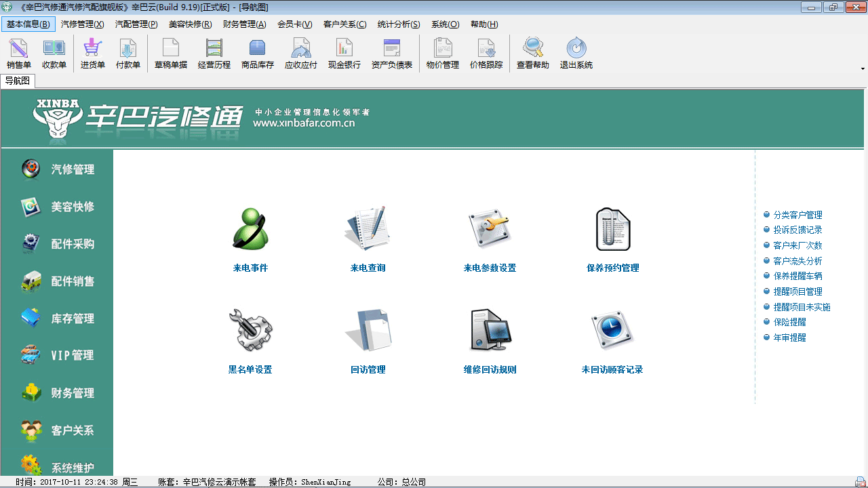Open the 帮助(H) menu
The width and height of the screenshot is (868, 488).
click(484, 24)
